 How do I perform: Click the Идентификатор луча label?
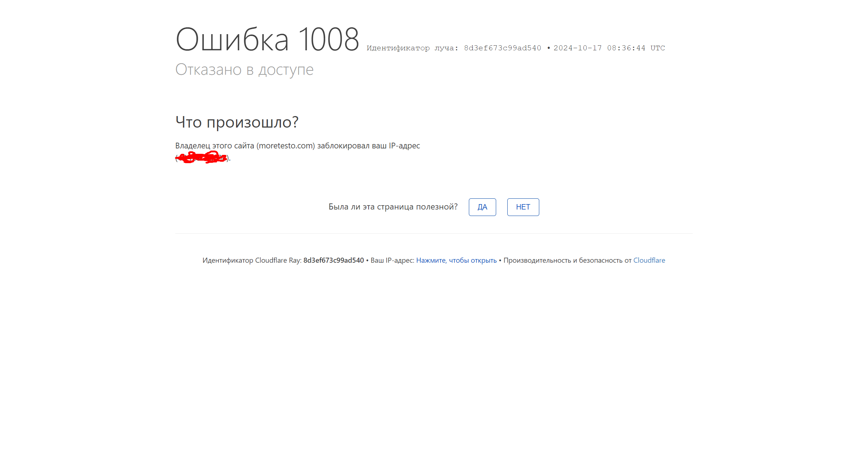pyautogui.click(x=412, y=48)
